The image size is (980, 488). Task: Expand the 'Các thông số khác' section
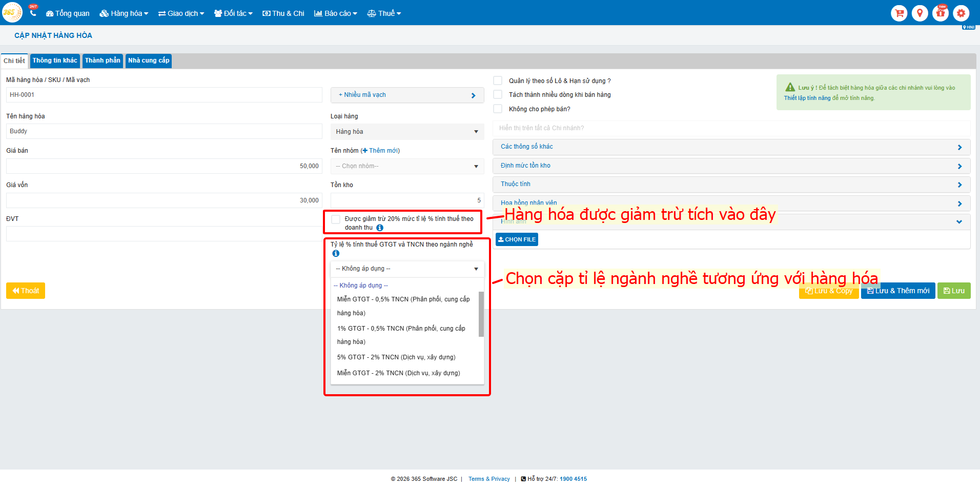[731, 147]
